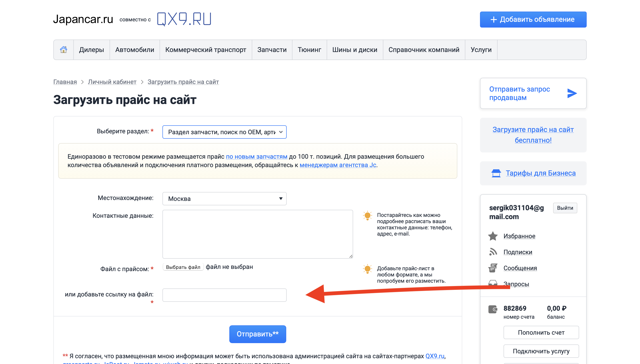Click the file link input field
640x364 pixels.
pyautogui.click(x=224, y=295)
